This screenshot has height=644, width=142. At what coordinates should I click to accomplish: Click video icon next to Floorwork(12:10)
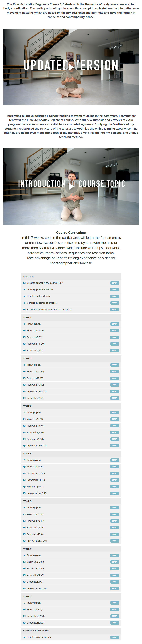(x=24, y=521)
